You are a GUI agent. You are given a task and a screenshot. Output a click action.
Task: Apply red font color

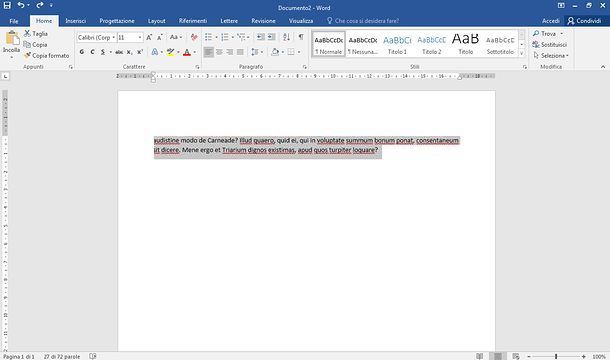click(187, 52)
